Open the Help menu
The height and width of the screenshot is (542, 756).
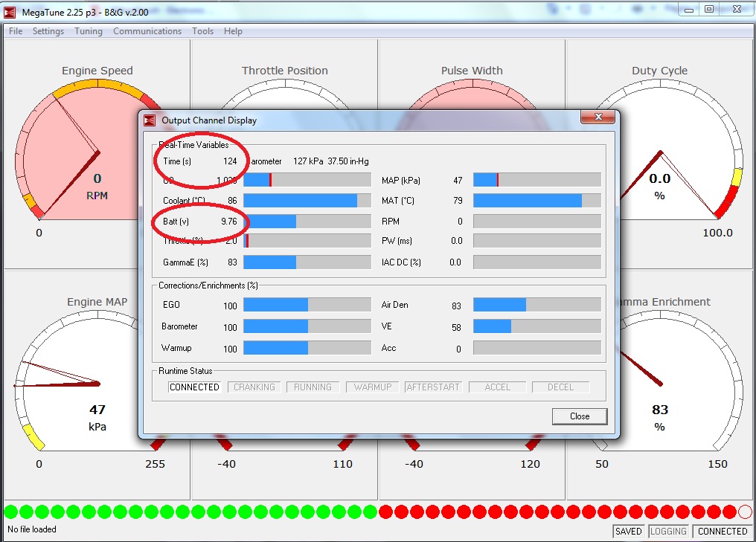[x=233, y=31]
